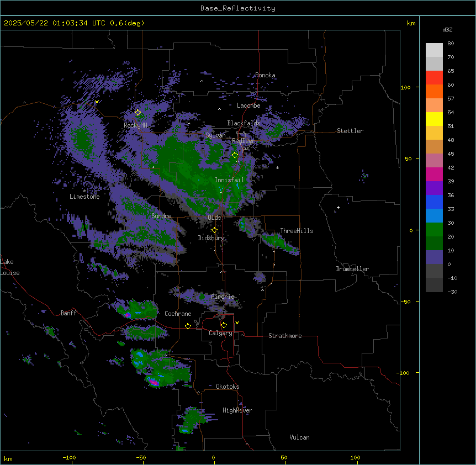The image size is (476, 465).
Task: Click the Base_Reflectivity title text
Action: pos(238,8)
